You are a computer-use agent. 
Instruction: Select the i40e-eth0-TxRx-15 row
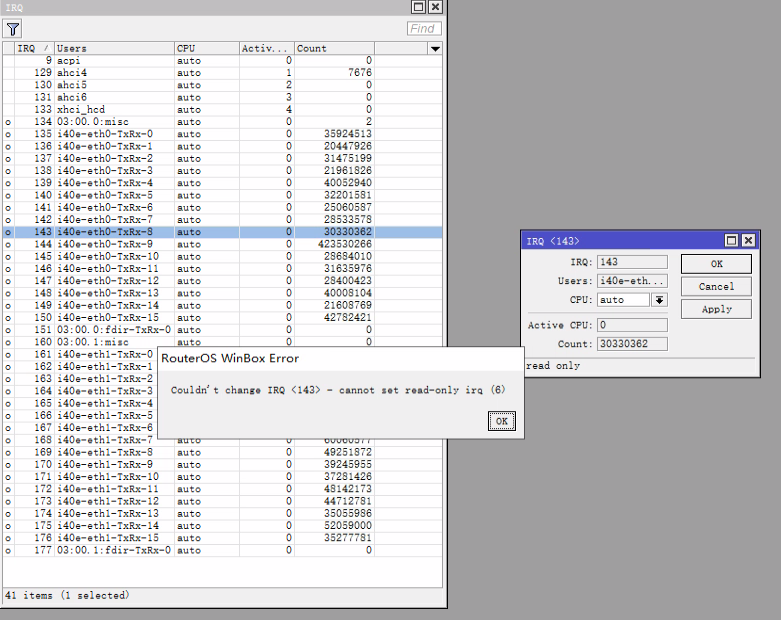(222, 318)
